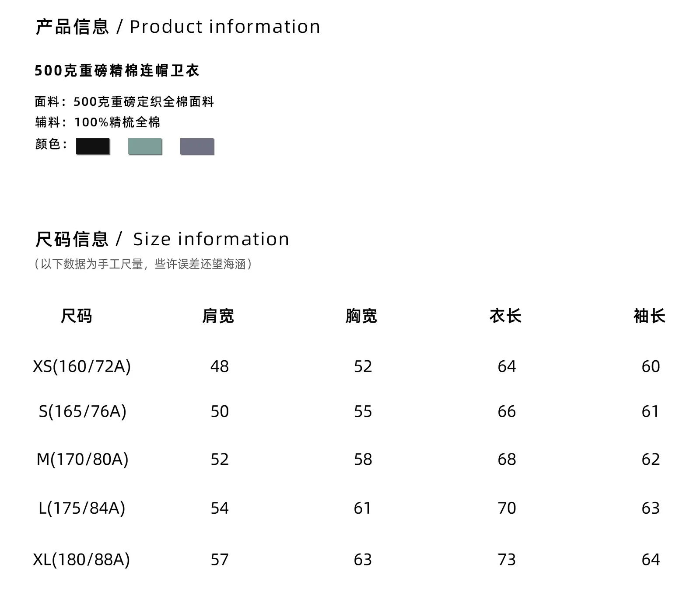
Task: Select the XL(180/88A) size row label
Action: (81, 560)
